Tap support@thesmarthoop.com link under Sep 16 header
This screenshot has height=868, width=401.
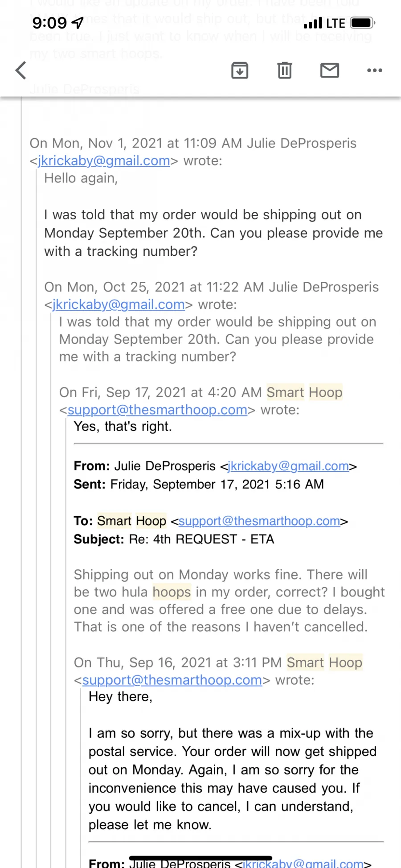point(172,680)
